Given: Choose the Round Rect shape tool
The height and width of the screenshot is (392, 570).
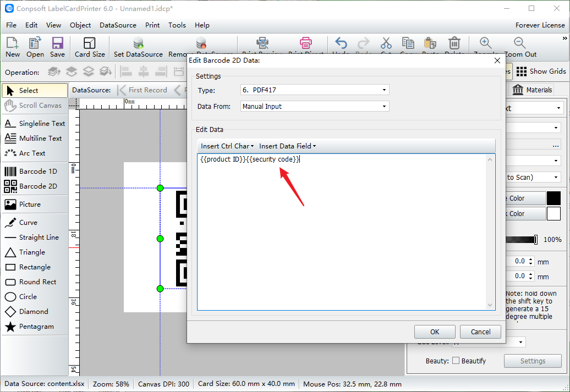Looking at the screenshot, I should click(x=35, y=282).
